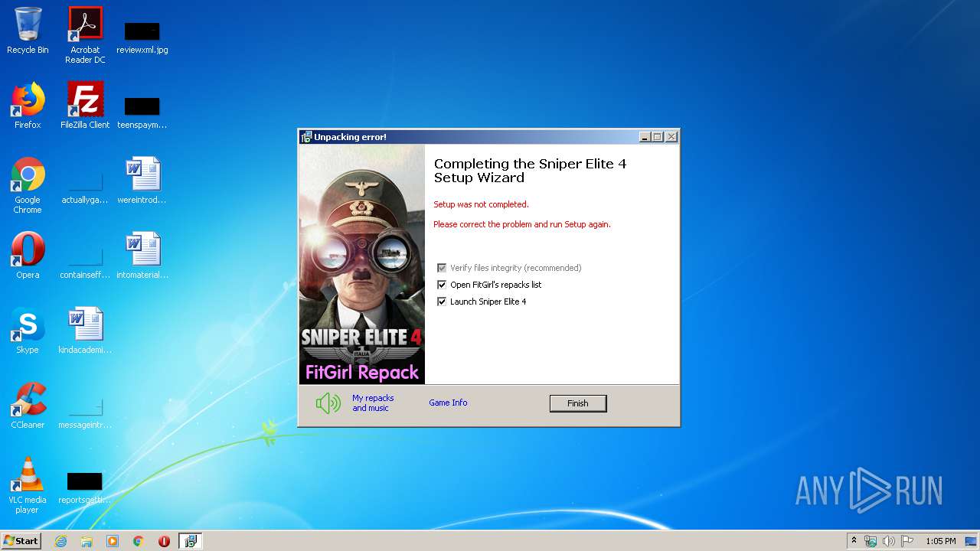Select kindacademi... Word document
This screenshot has width=980, height=551.
coord(85,331)
